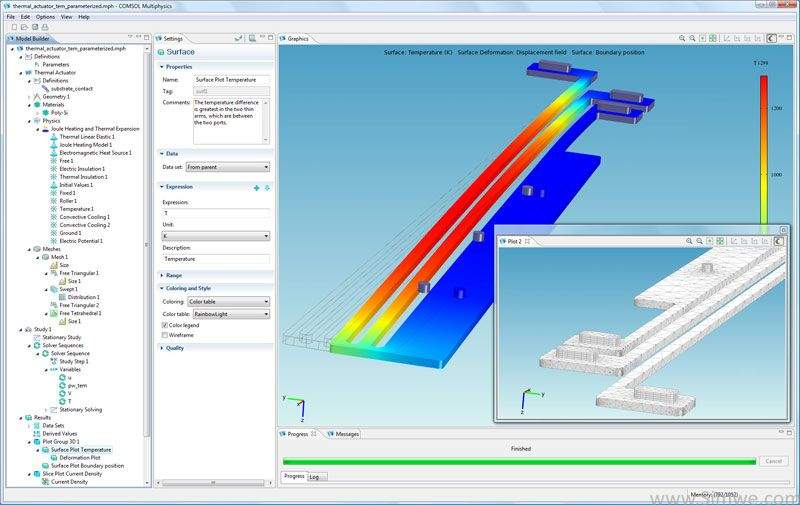The width and height of the screenshot is (800, 505).
Task: Switch to the Log tab
Action: pos(314,477)
